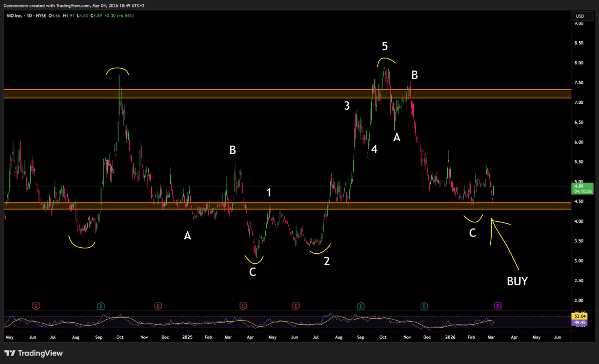Select the BUY text annotation
This screenshot has width=599, height=364.
coord(517,281)
